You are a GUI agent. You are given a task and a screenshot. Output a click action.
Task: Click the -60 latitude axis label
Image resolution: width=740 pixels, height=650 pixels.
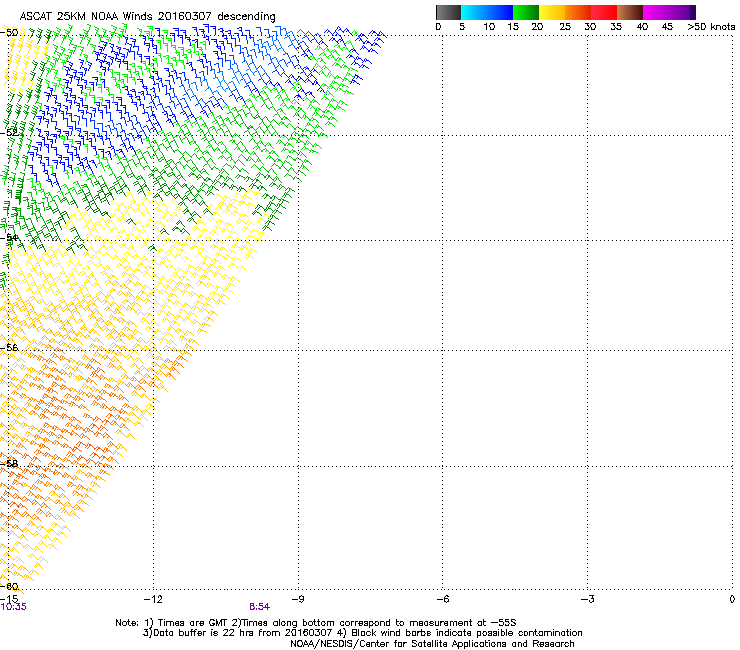pyautogui.click(x=9, y=586)
